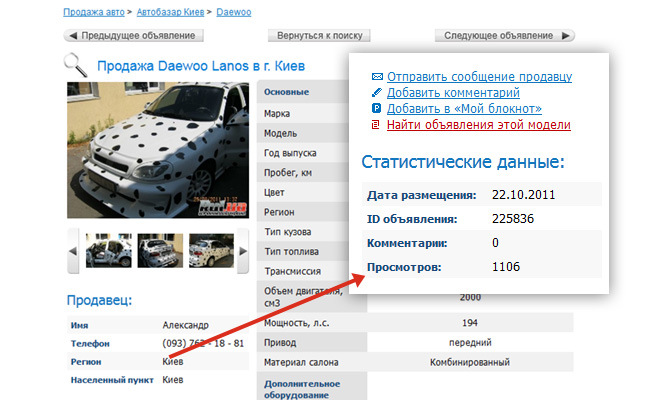This screenshot has height=400, width=660.
Task: Click Вернуться к поиску button
Action: point(319,35)
